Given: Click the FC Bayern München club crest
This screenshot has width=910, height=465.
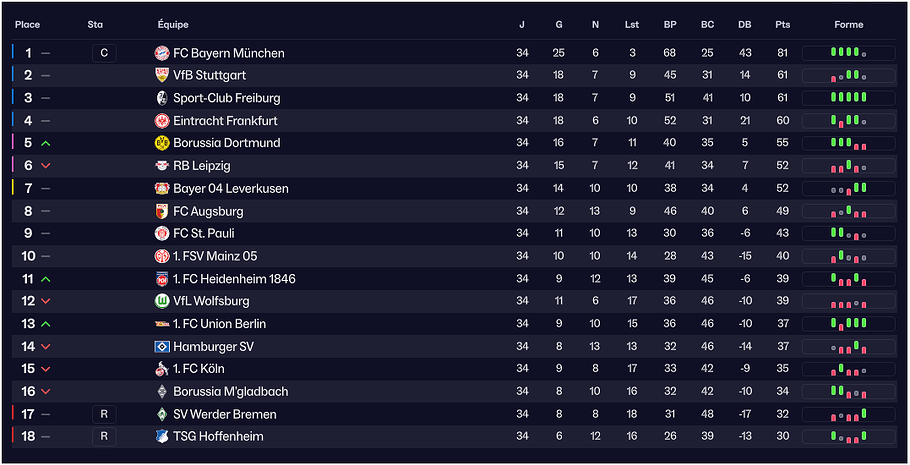Looking at the screenshot, I should pyautogui.click(x=162, y=53).
